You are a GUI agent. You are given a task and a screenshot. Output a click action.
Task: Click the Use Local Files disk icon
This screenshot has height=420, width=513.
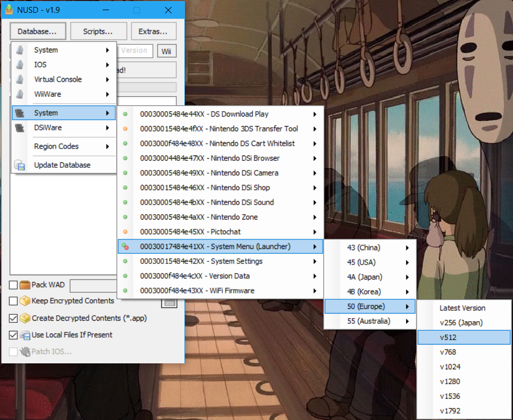pyautogui.click(x=25, y=335)
